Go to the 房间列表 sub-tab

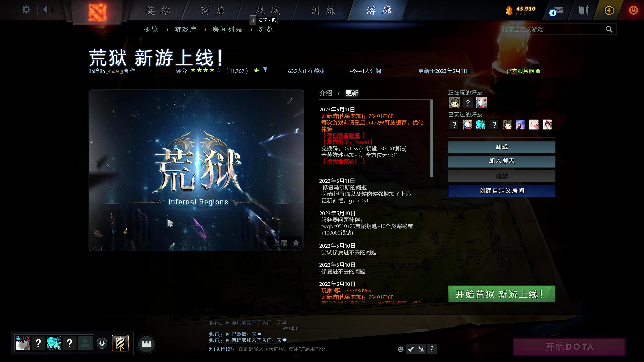pos(227,29)
